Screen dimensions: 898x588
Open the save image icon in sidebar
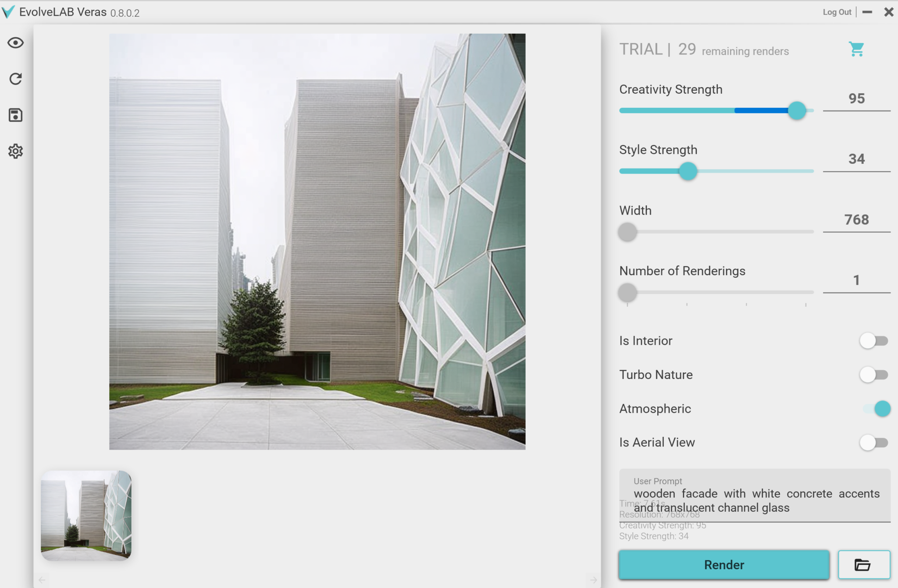pyautogui.click(x=15, y=115)
